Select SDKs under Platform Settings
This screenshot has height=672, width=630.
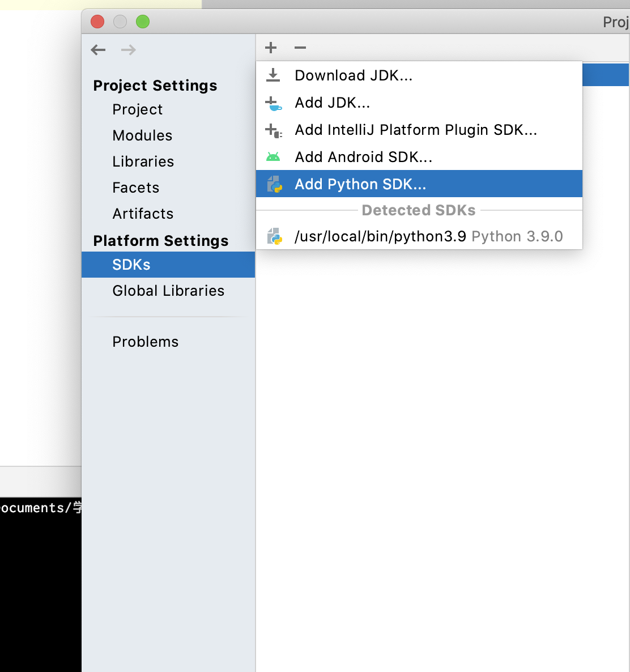click(x=168, y=265)
